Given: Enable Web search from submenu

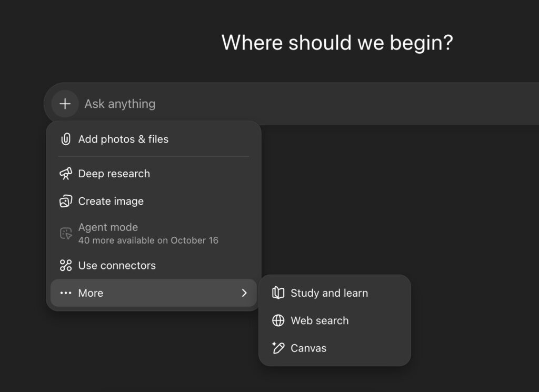Looking at the screenshot, I should click(320, 320).
